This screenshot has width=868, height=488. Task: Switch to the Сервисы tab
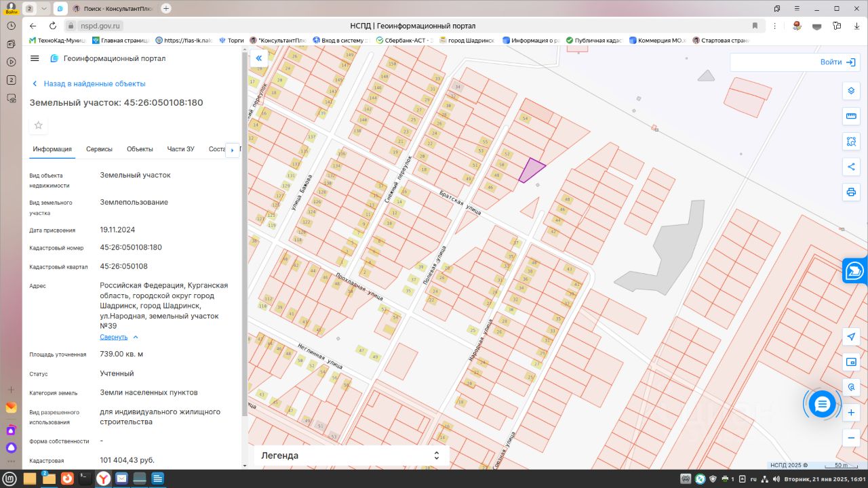99,149
